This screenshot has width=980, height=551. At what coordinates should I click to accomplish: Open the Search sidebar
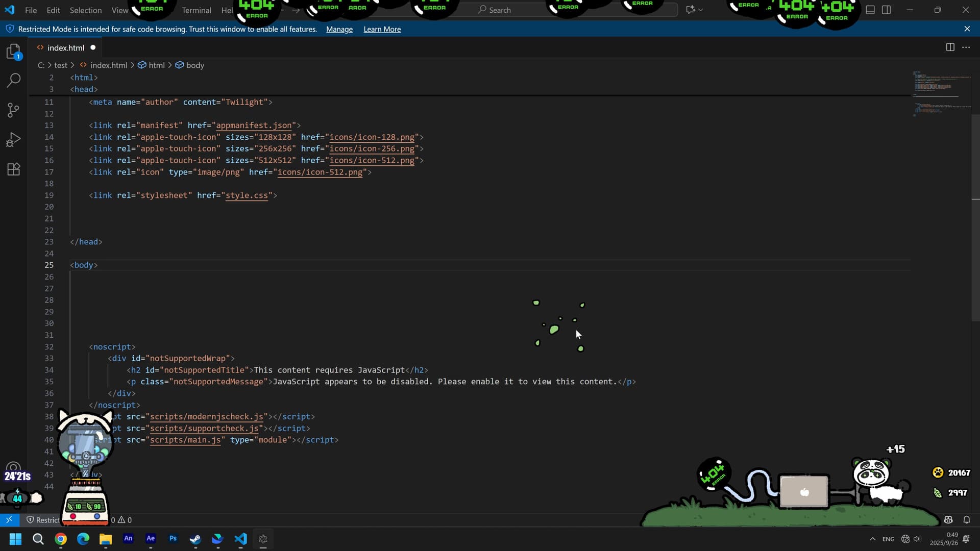point(13,81)
